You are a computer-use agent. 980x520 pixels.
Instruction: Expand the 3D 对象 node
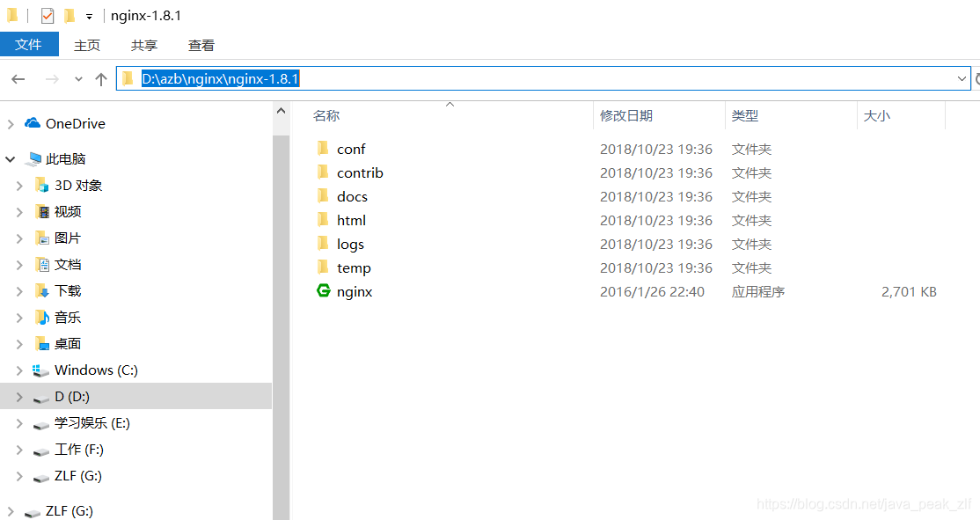19,186
